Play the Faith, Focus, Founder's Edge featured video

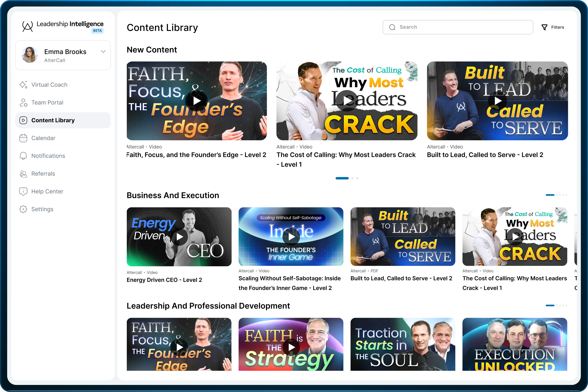point(197,101)
